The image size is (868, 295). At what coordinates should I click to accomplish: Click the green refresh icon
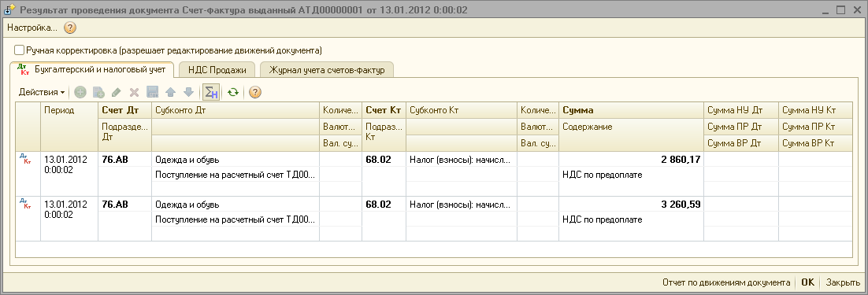[x=232, y=92]
